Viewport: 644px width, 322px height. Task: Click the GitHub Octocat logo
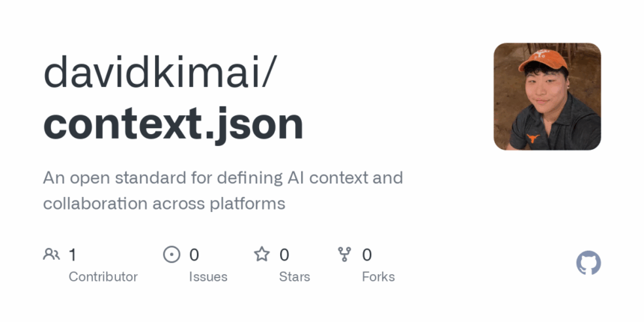click(x=588, y=263)
